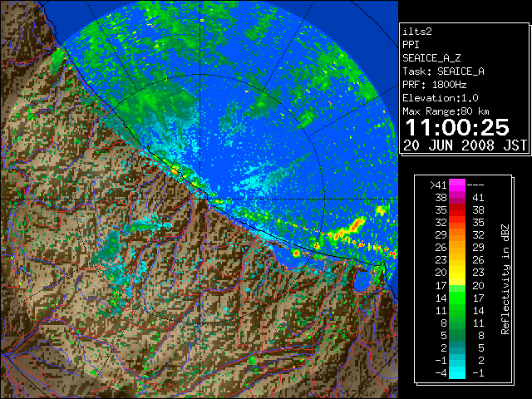This screenshot has height=399, width=532.
Task: Click the '>41' legend value
Action: (x=438, y=185)
